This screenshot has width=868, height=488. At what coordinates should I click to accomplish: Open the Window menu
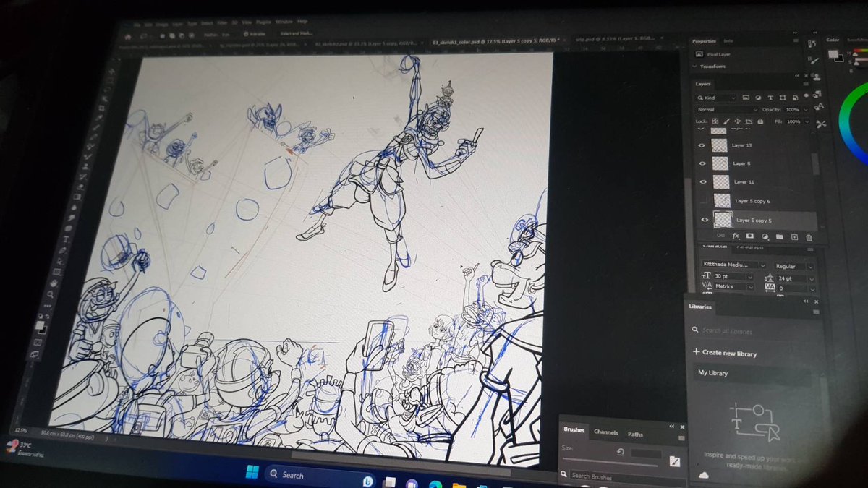tap(284, 22)
